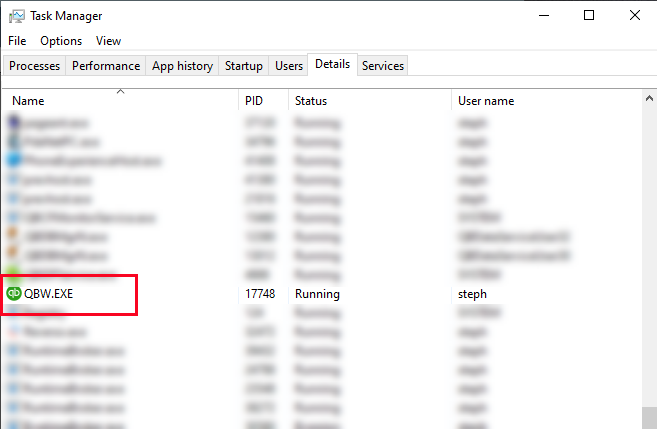Screen dimensions: 657x429
Task: Click the vertical scrollbar thumb at bottom right
Action: click(x=649, y=418)
